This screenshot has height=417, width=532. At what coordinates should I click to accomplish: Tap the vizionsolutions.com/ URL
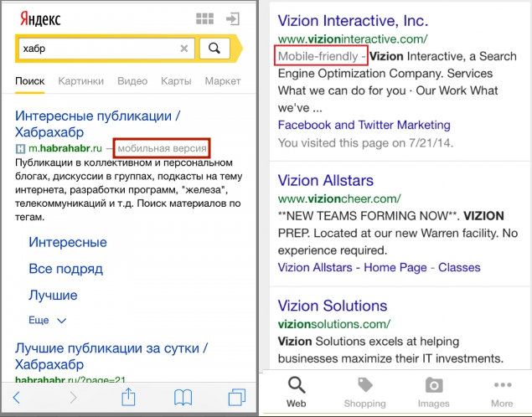[333, 324]
